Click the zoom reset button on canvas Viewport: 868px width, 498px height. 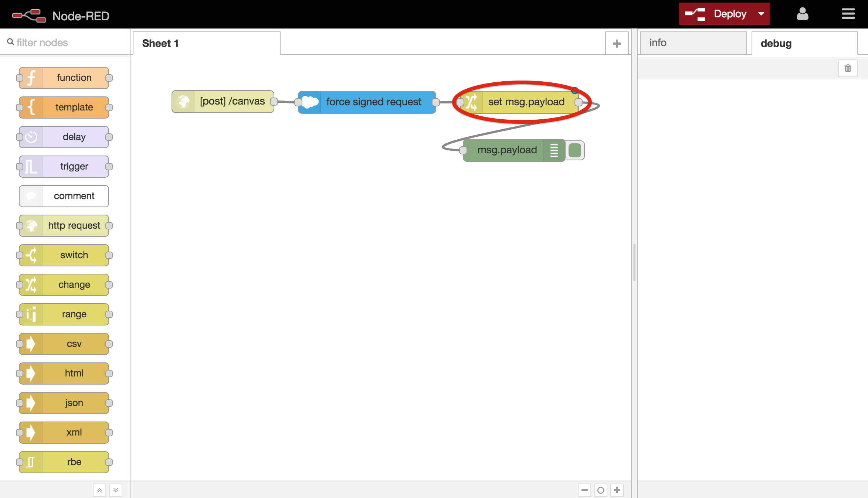(x=601, y=490)
